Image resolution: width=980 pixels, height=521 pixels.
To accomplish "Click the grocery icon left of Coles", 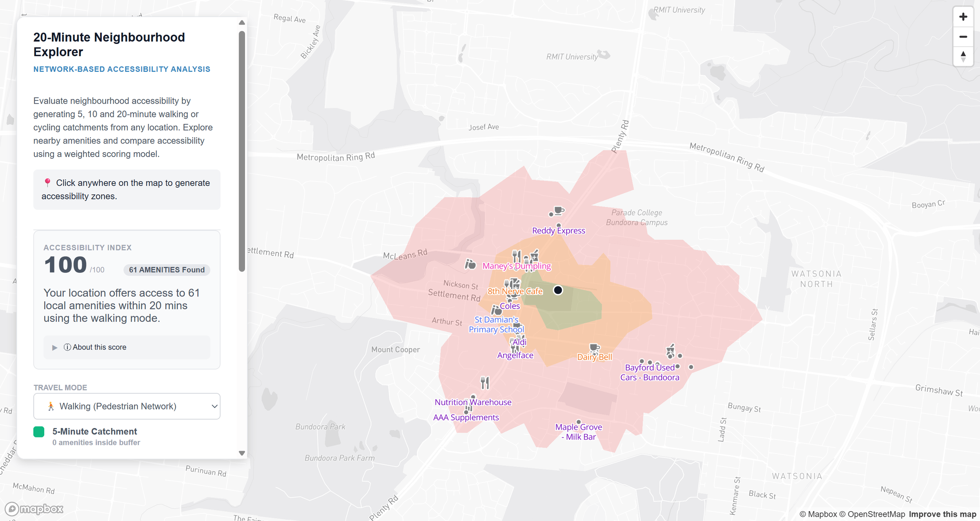I will pyautogui.click(x=496, y=310).
